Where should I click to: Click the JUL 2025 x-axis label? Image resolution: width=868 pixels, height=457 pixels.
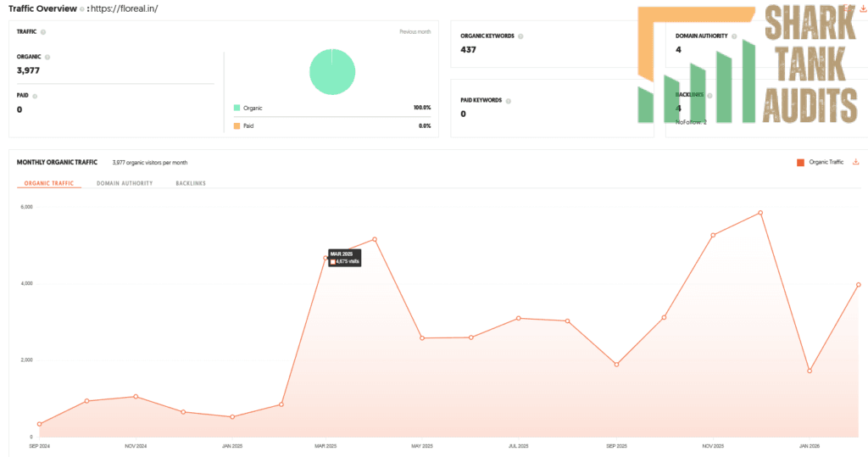pyautogui.click(x=519, y=446)
